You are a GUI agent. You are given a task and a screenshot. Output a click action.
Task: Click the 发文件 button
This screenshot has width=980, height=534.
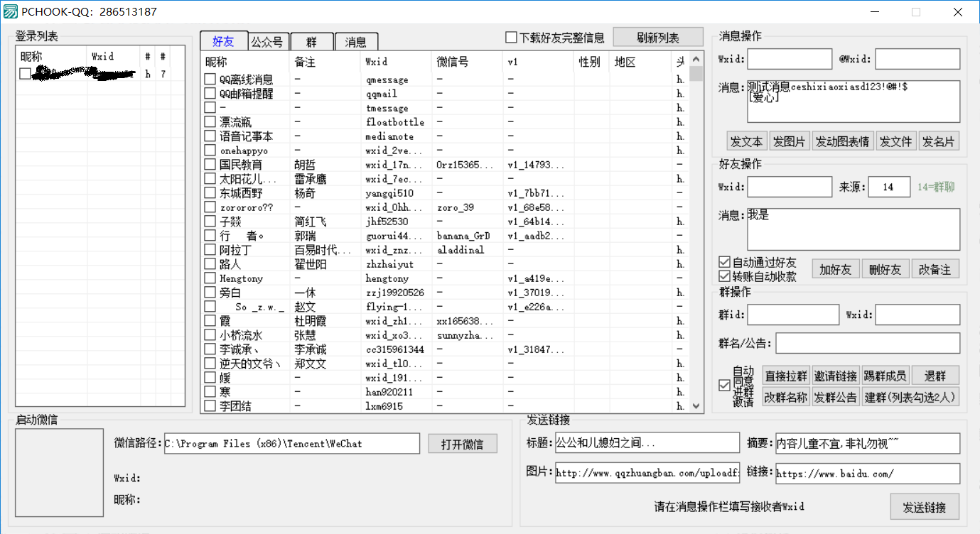click(x=896, y=141)
